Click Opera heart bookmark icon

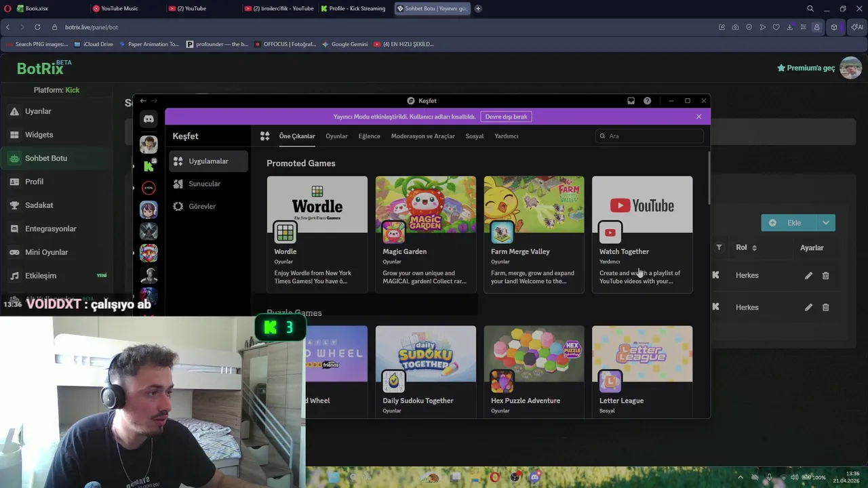pyautogui.click(x=776, y=27)
